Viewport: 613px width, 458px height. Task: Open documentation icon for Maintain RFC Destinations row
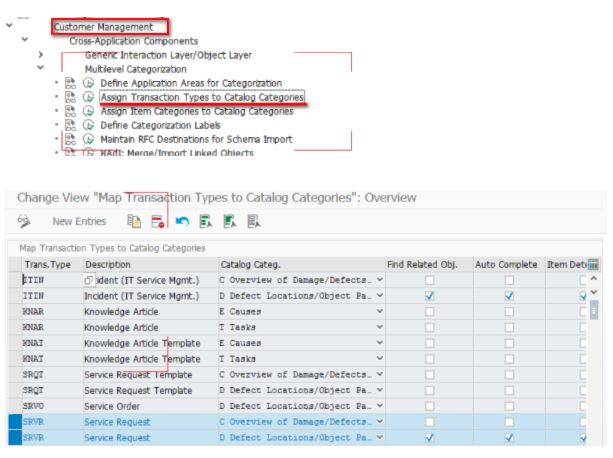(x=70, y=140)
